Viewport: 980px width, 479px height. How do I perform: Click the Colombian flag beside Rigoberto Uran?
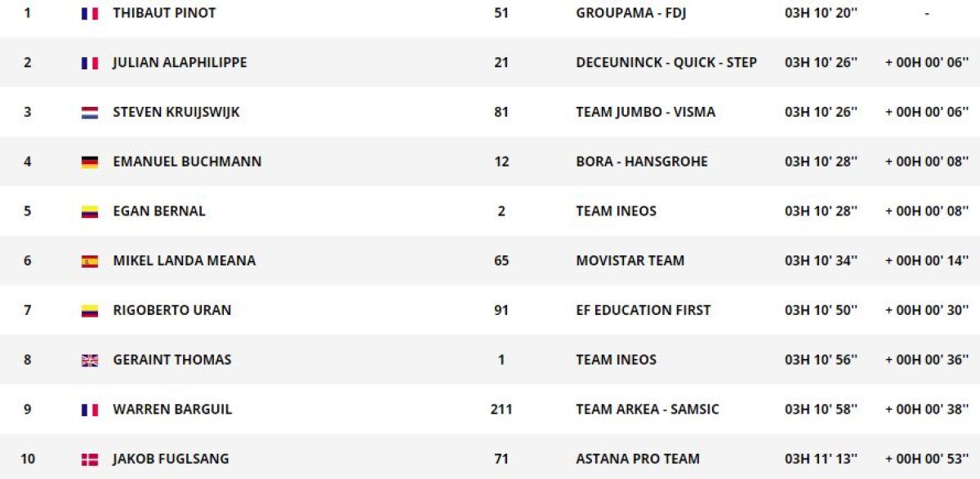coord(90,310)
